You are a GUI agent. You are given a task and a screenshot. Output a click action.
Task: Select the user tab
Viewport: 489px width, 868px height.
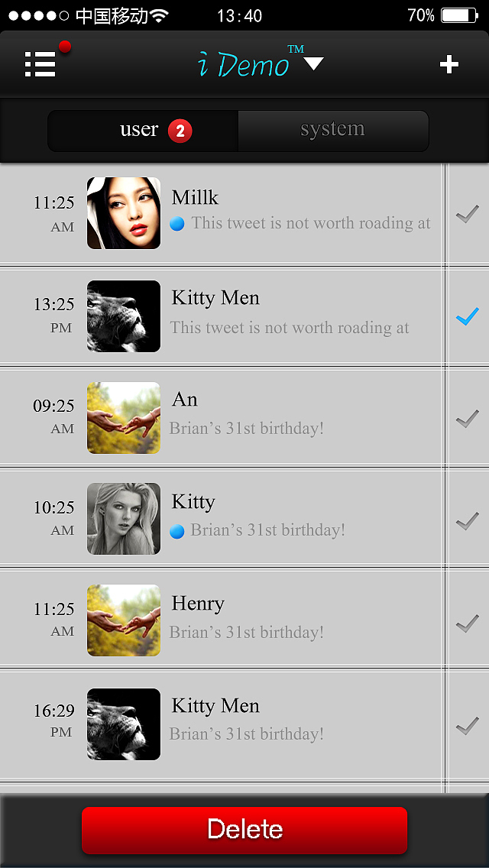143,131
